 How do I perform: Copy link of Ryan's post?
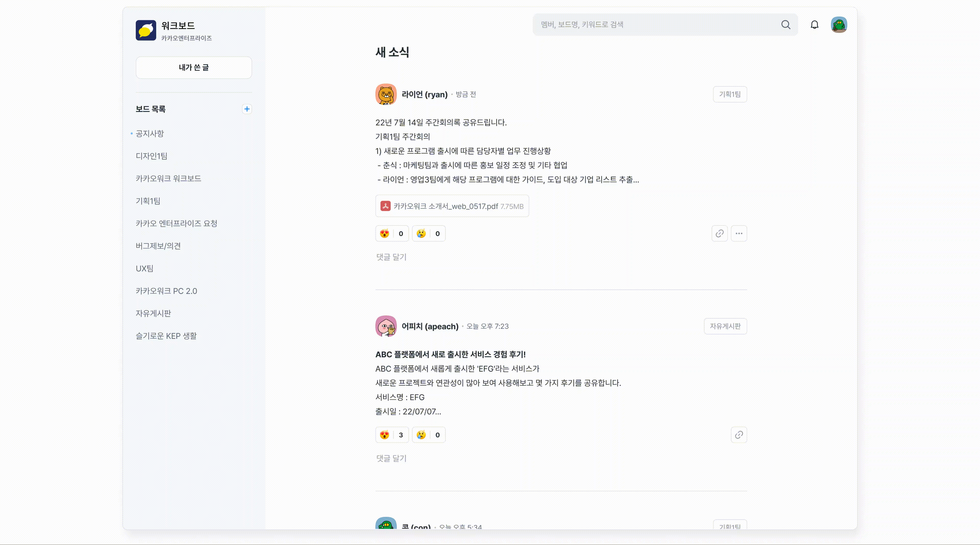719,234
